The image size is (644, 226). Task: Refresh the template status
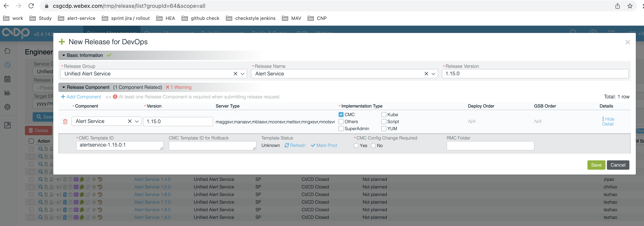(295, 145)
